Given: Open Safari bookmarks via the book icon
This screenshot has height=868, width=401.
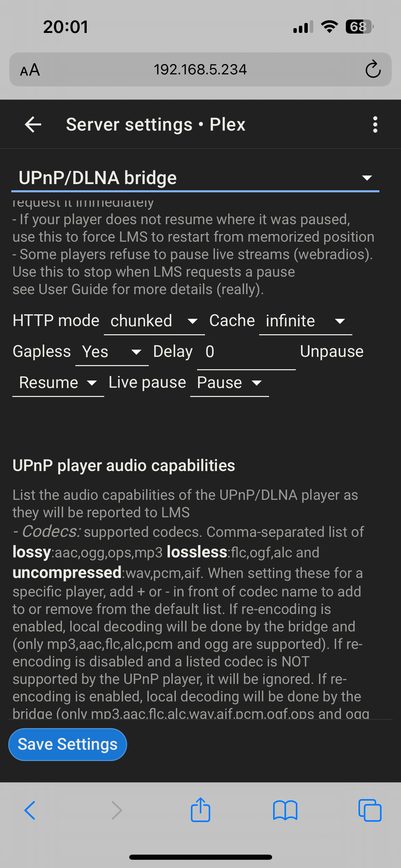Looking at the screenshot, I should [285, 810].
